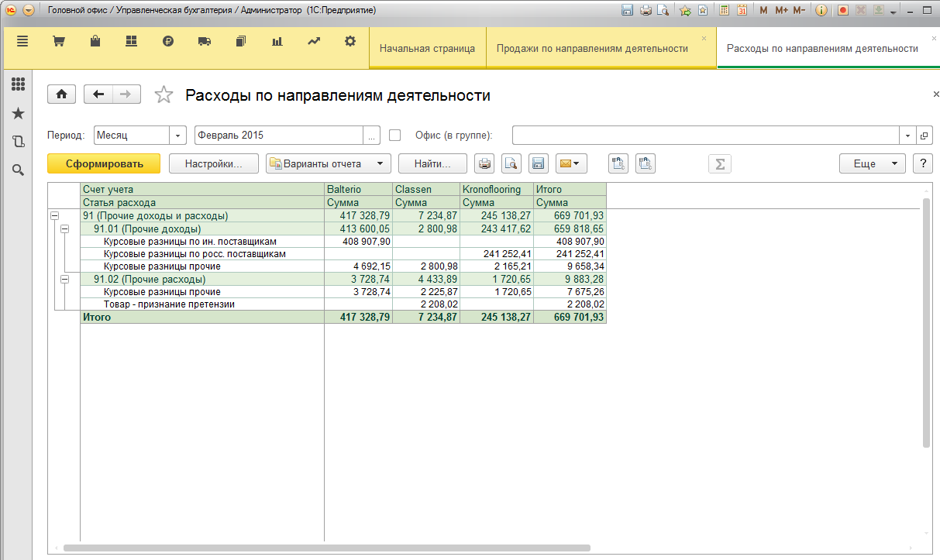Open print preview in report toolbar
Viewport: 940px width, 560px height.
click(511, 163)
